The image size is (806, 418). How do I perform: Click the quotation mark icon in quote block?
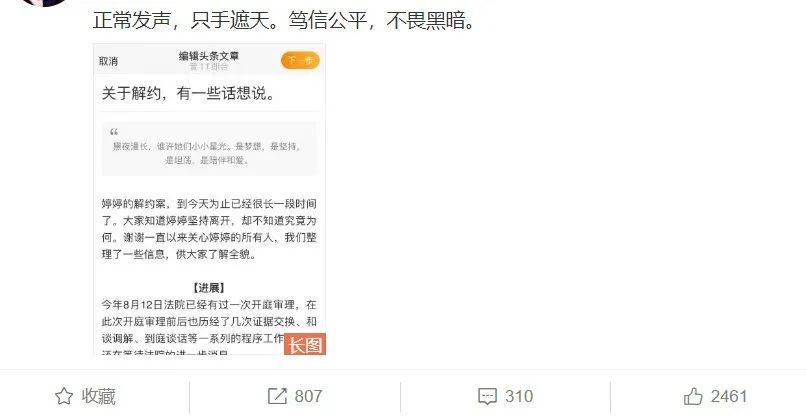click(x=114, y=132)
